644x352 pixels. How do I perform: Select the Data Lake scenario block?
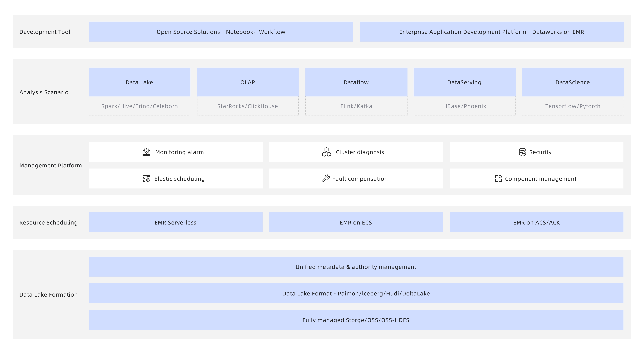139,82
